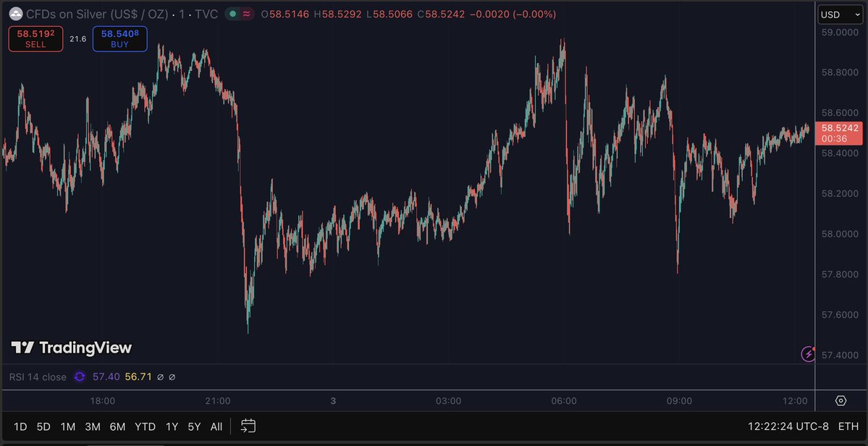Open the USD currency dropdown
The height and width of the screenshot is (446, 868).
[x=840, y=15]
